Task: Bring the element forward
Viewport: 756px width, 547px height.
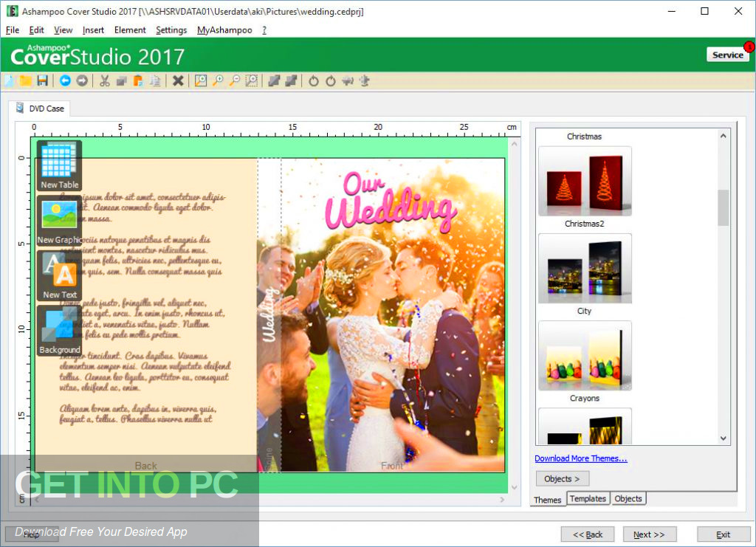Action: 274,81
